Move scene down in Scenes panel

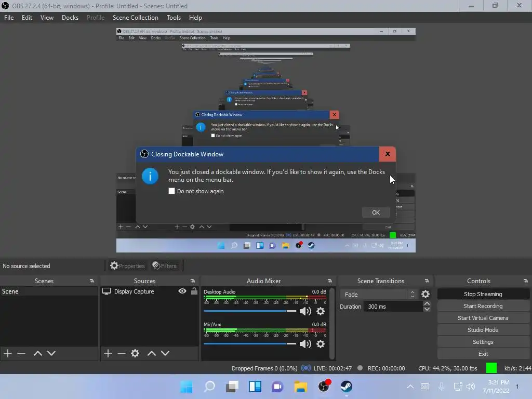coord(51,353)
